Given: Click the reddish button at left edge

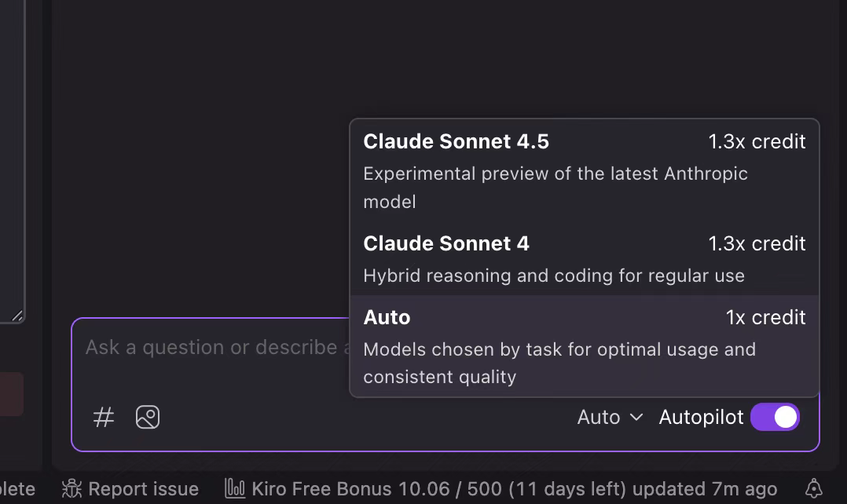Looking at the screenshot, I should [x=11, y=394].
